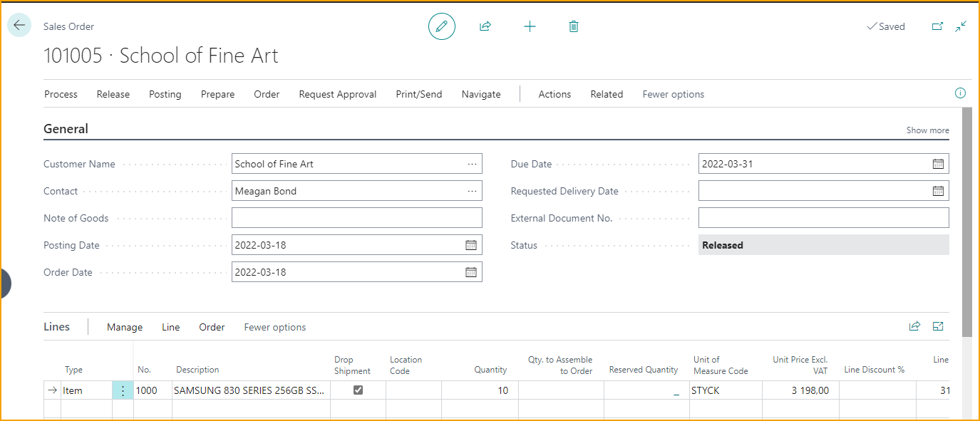Image resolution: width=980 pixels, height=421 pixels.
Task: Toggle the Drop Shipment checkbox
Action: click(x=358, y=390)
